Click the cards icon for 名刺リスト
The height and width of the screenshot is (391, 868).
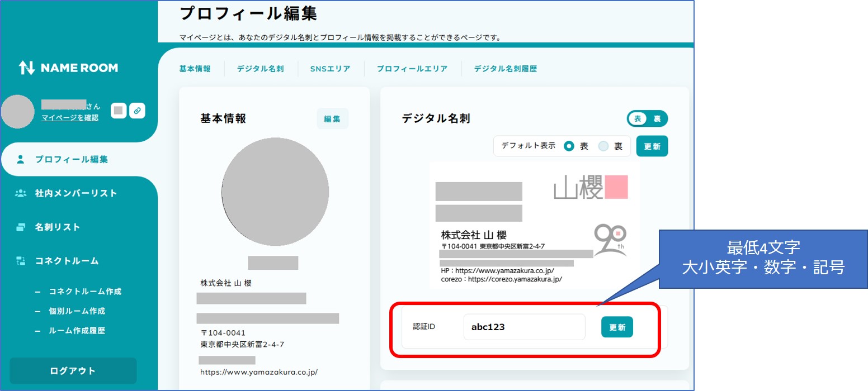[x=21, y=227]
